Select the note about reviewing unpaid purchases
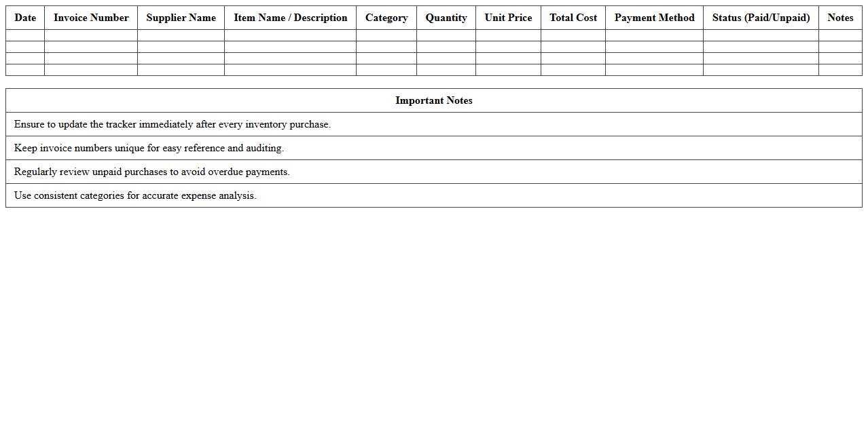Image resolution: width=868 pixels, height=441 pixels. tap(151, 172)
